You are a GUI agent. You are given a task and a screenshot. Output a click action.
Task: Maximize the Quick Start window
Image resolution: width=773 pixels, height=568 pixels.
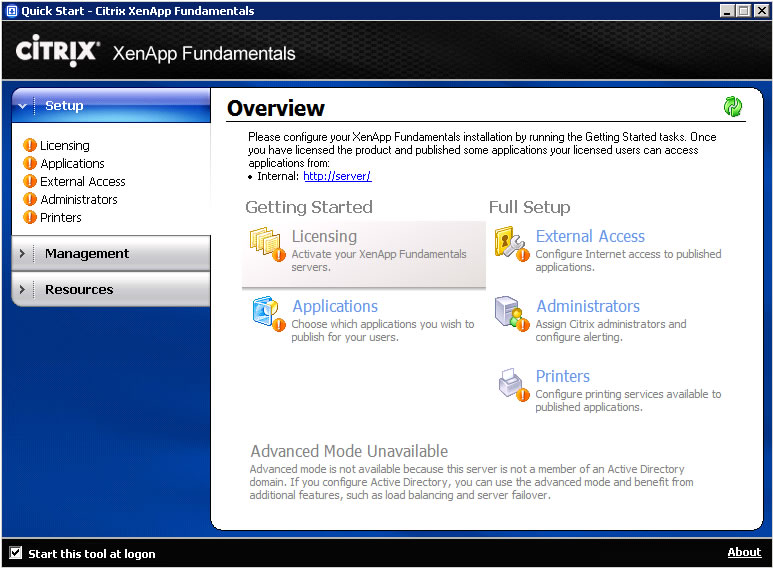pos(743,11)
